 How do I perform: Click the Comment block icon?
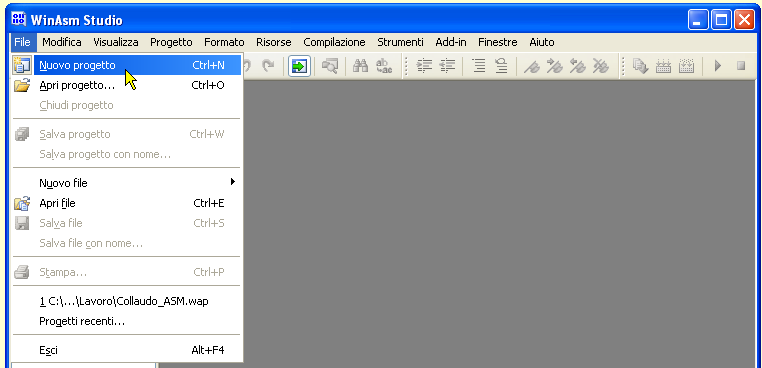[479, 66]
